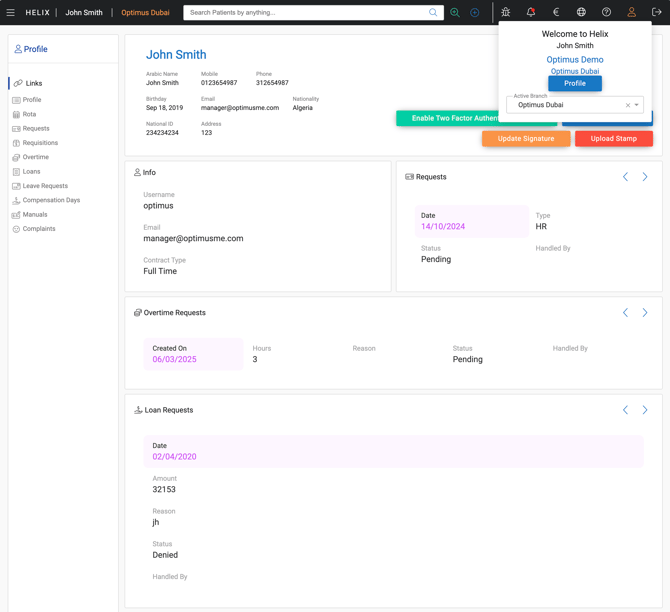Click the Search Patients input field
The width and height of the screenshot is (670, 612).
click(x=305, y=13)
